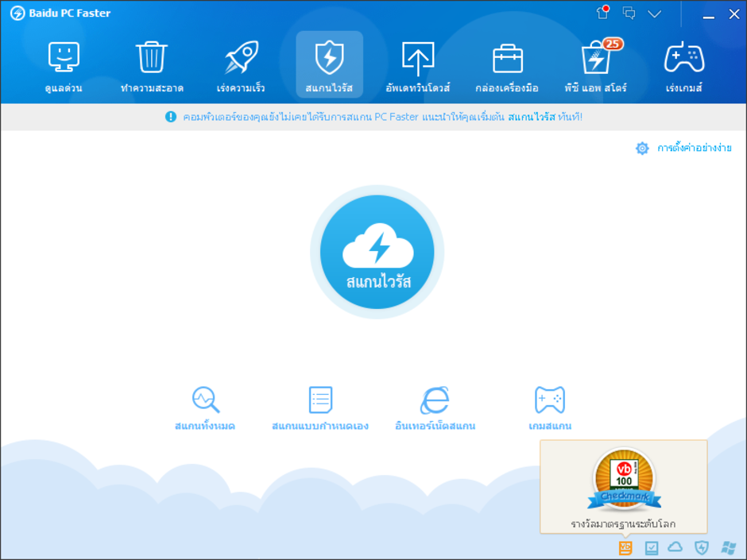Click the สแกนทั้งหมด full scan icon
The height and width of the screenshot is (560, 747).
205,400
